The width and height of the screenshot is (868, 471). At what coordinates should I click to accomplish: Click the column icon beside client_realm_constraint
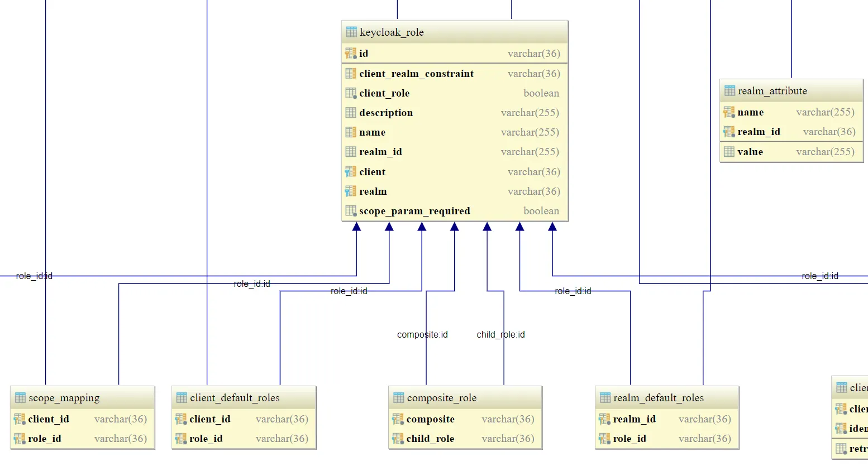[350, 73]
